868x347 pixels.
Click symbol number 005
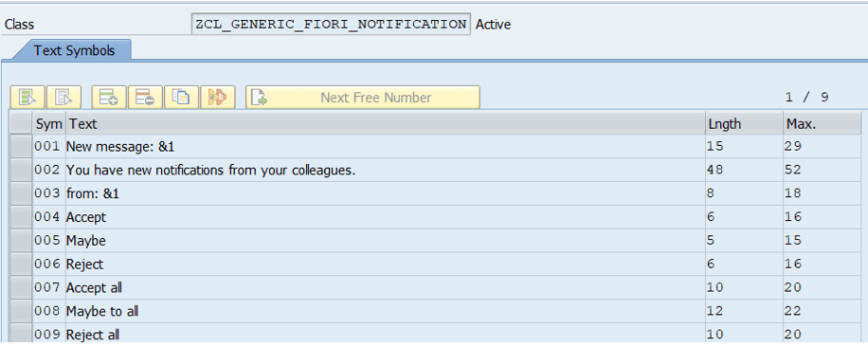pos(47,241)
